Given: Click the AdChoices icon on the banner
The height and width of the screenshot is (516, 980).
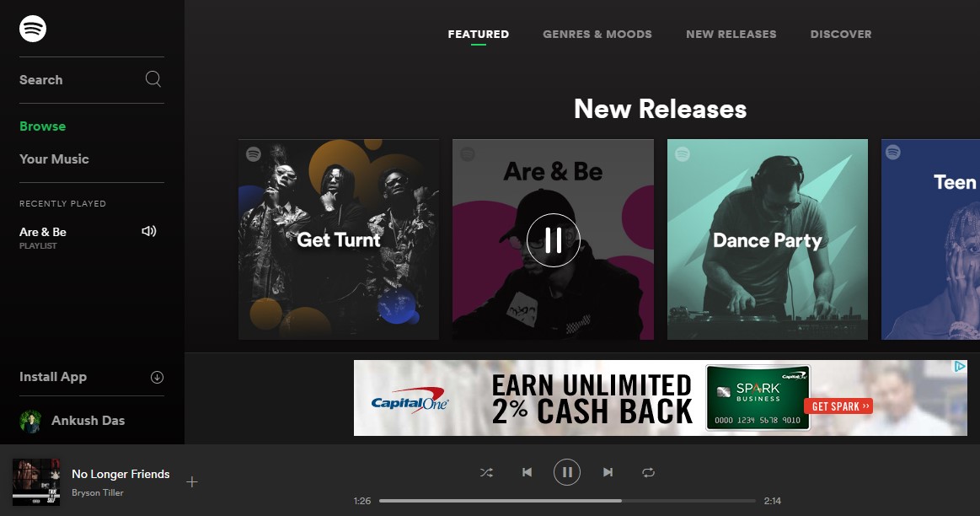Looking at the screenshot, I should 960,367.
